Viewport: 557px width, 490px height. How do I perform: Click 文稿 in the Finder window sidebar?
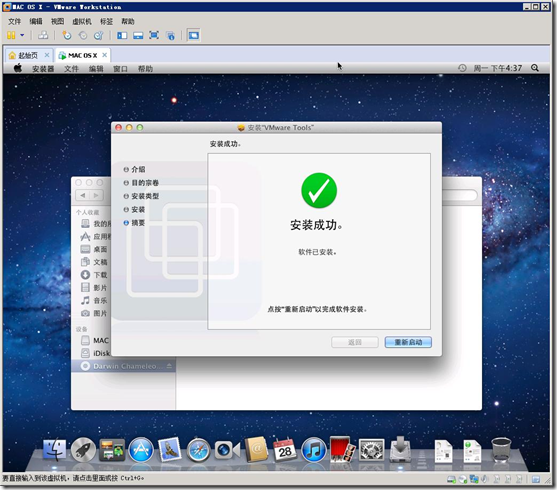coord(94,262)
